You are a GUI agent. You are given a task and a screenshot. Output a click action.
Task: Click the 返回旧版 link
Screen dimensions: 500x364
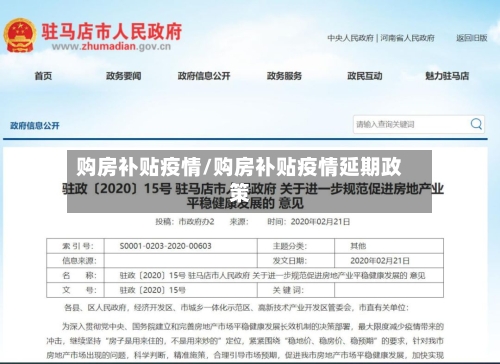472,38
